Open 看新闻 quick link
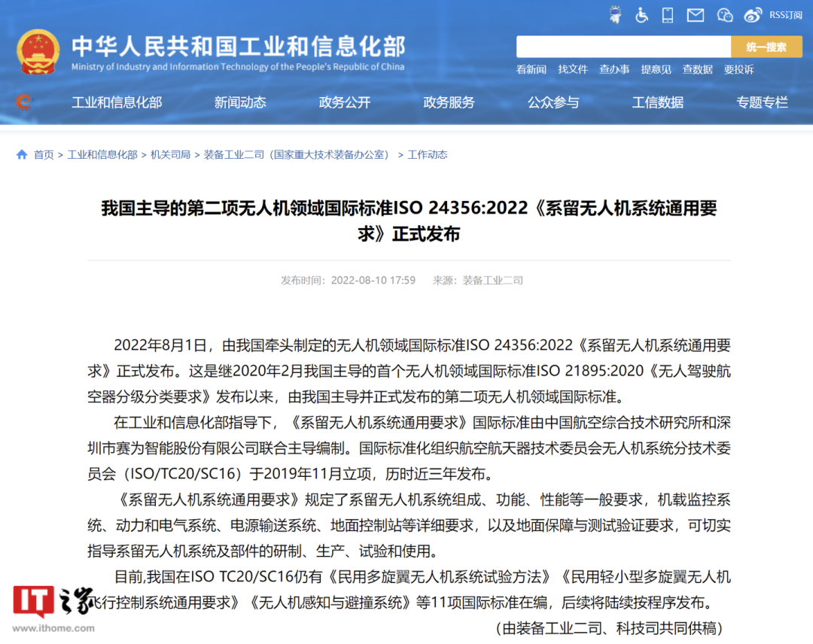This screenshot has width=813, height=644. pos(531,69)
